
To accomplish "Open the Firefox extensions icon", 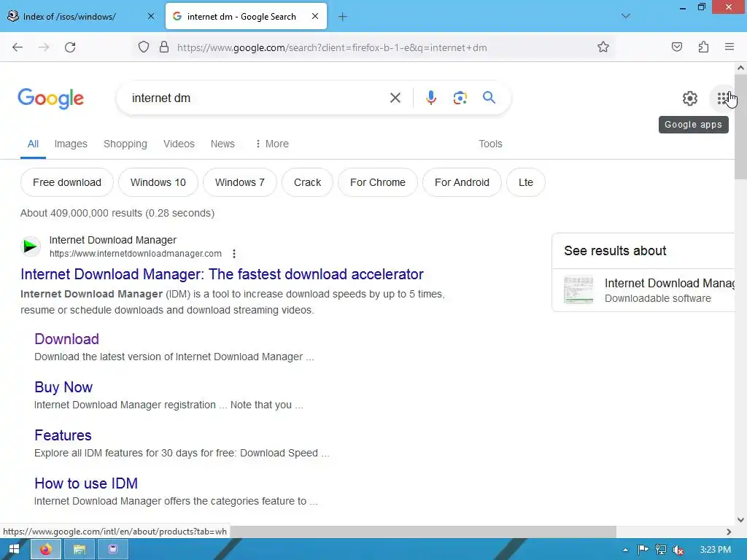I will [x=704, y=47].
